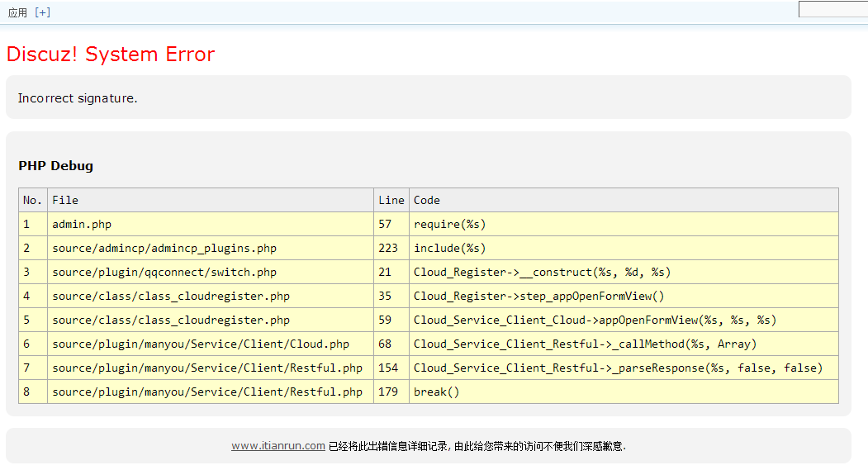
Task: Click the input box at top right
Action: [833, 9]
